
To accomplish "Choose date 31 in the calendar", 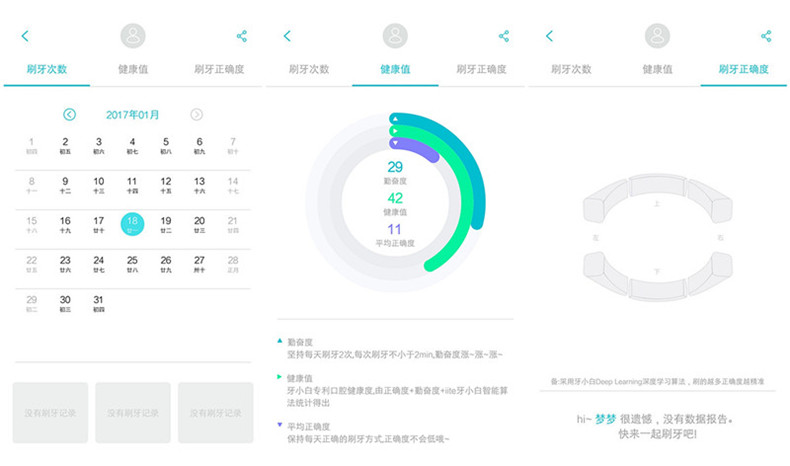I will tap(98, 302).
